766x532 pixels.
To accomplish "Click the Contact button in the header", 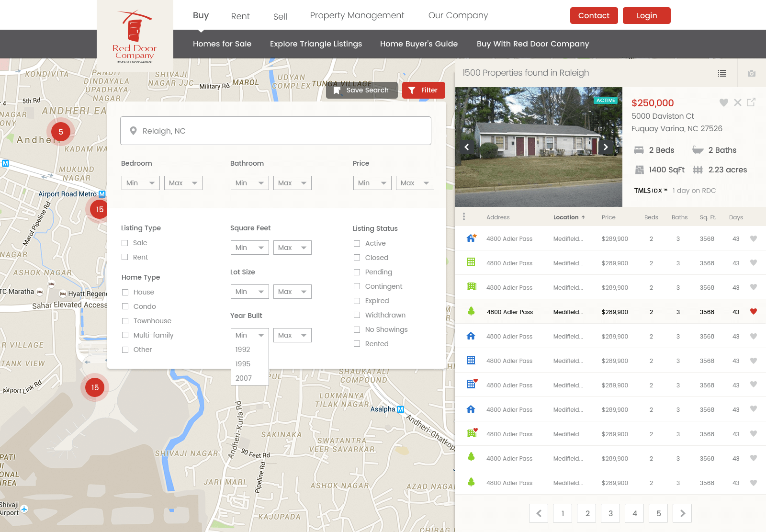I will 594,15.
